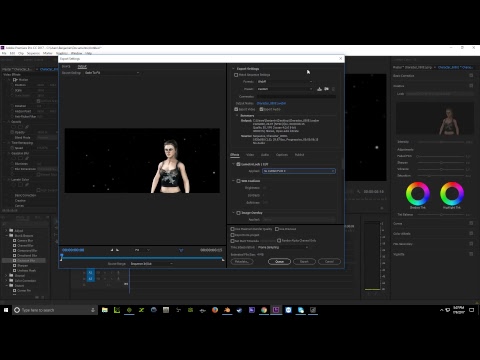Enable Match Sequence Settings checkbox
480x360 pixels.
coord(236,75)
